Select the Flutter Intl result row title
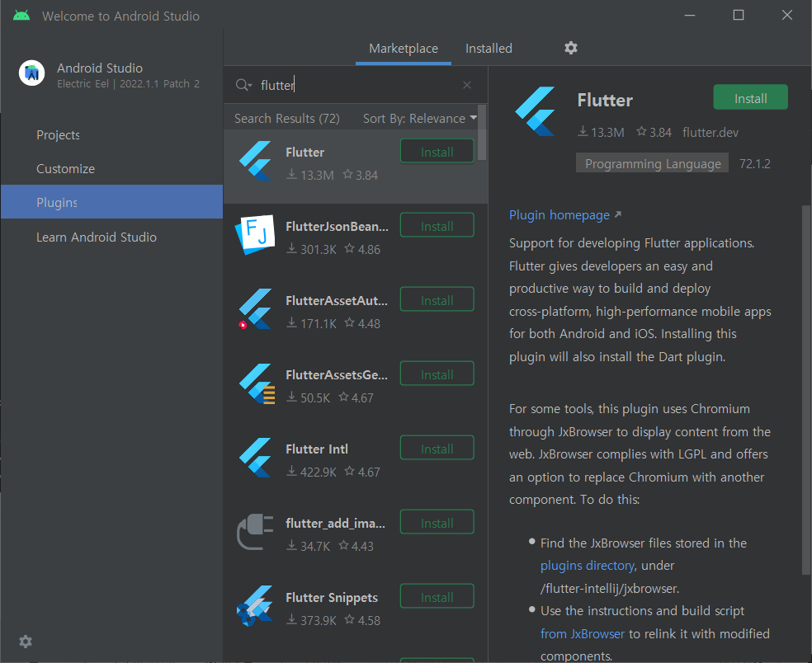812x663 pixels. point(317,449)
